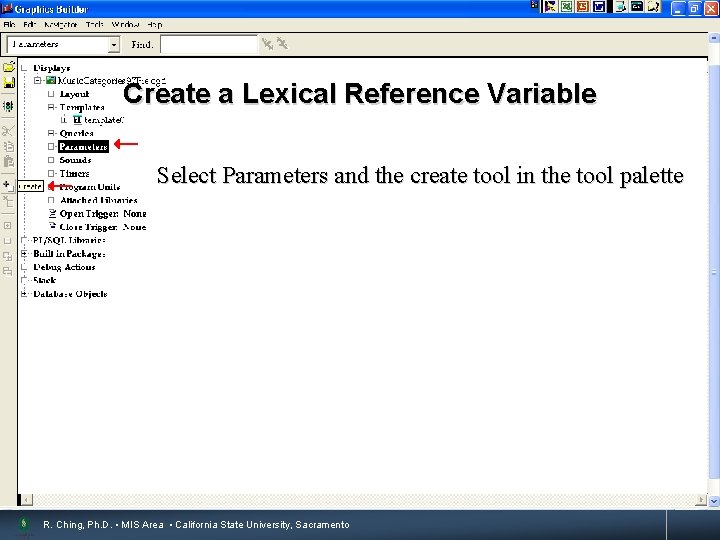Image resolution: width=720 pixels, height=540 pixels.
Task: Select the Sounds tree item
Action: tap(75, 160)
